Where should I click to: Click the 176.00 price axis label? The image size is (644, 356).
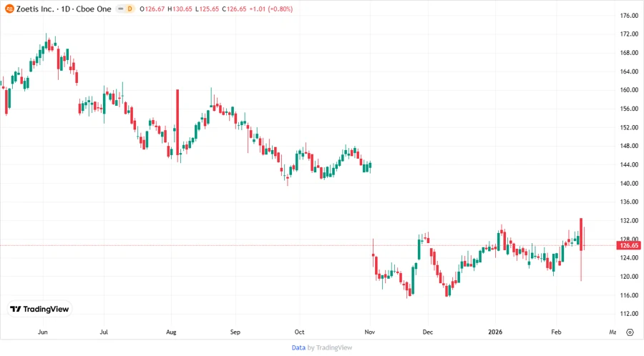point(629,16)
